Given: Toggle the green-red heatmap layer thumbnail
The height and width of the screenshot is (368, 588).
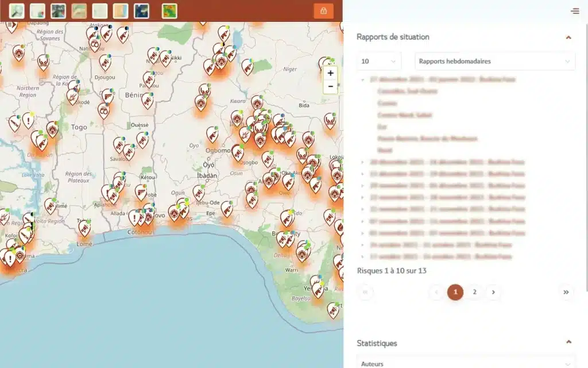Looking at the screenshot, I should coord(169,11).
